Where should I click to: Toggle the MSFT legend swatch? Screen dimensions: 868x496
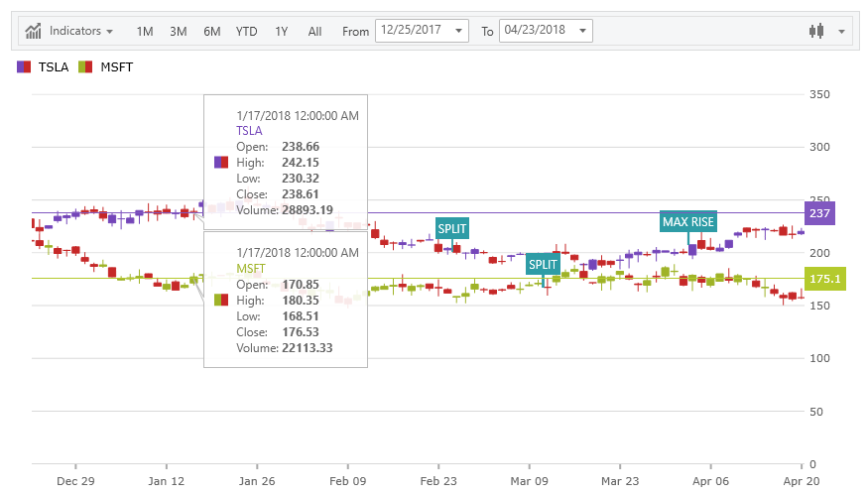click(x=85, y=67)
